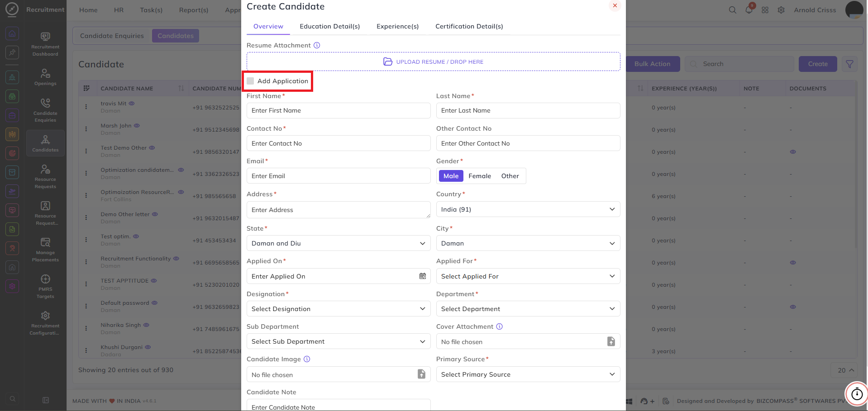The width and height of the screenshot is (868, 411).
Task: Select Female gender option
Action: [x=480, y=176]
